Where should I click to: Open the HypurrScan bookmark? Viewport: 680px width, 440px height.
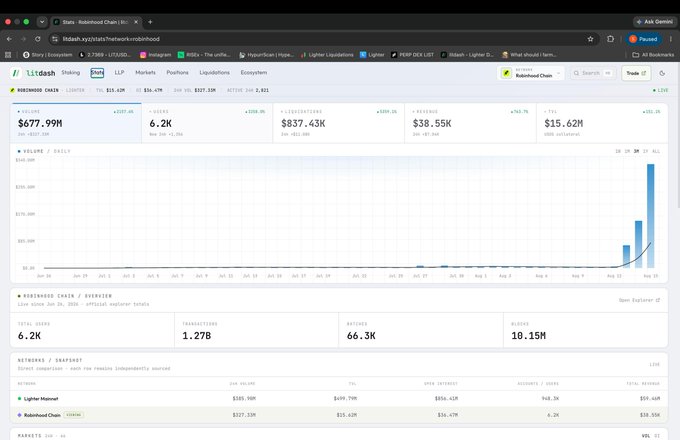tap(266, 55)
